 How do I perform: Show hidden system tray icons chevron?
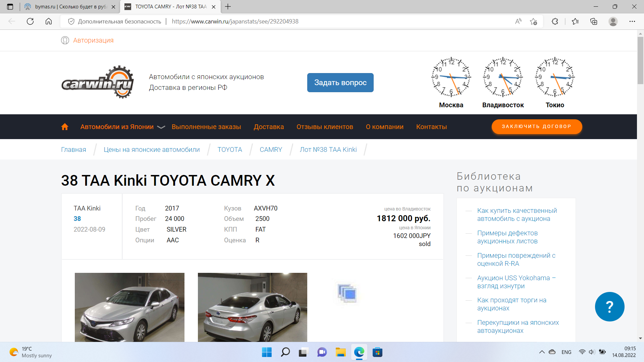[x=542, y=352]
